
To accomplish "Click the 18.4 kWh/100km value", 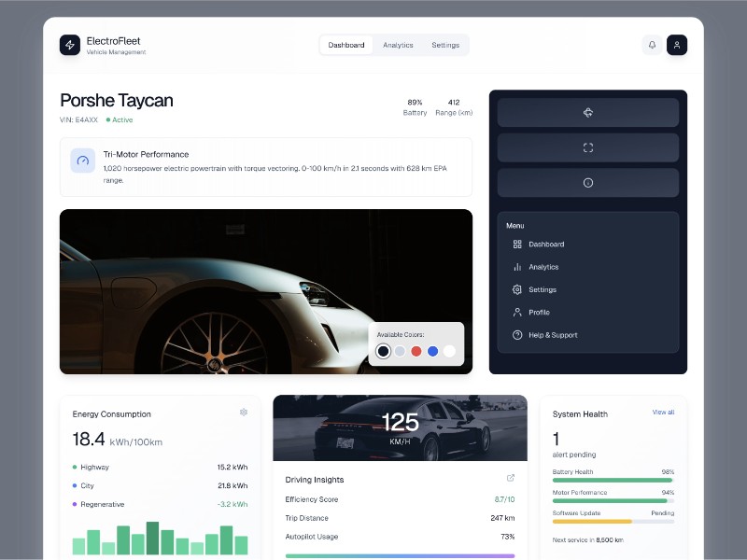I will [x=118, y=439].
